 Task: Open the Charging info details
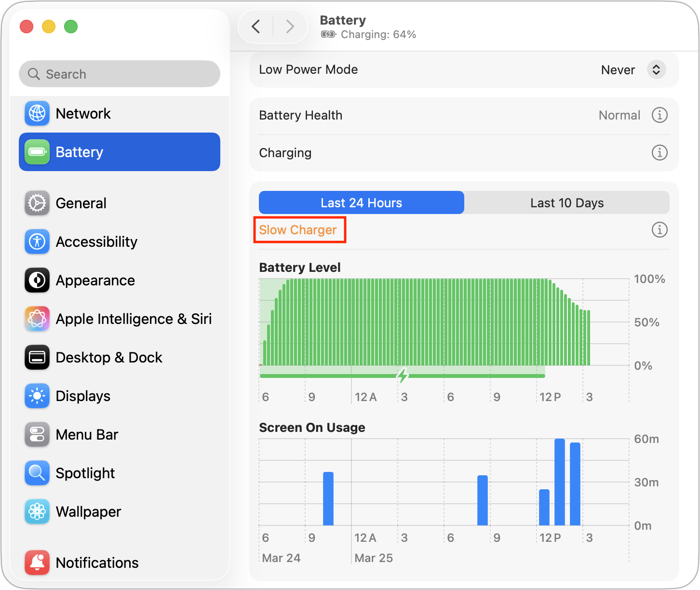pyautogui.click(x=660, y=152)
